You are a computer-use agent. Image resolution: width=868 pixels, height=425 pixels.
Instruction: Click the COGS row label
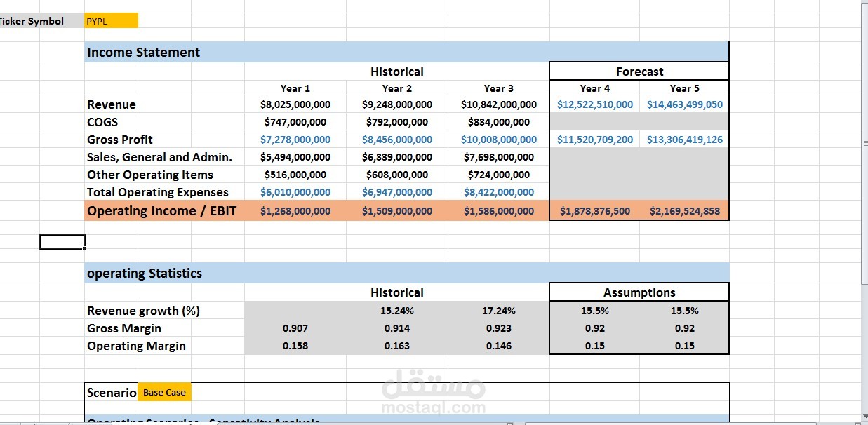[x=102, y=122]
